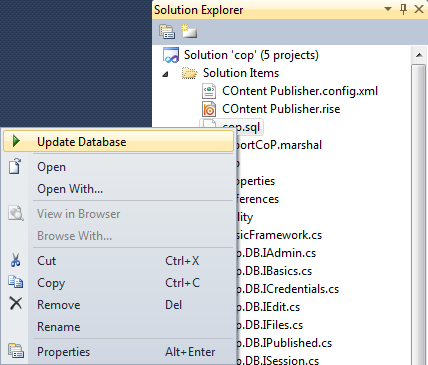The height and width of the screenshot is (365, 428).
Task: Click the COntent Publisher.config.xml file icon
Action: [209, 91]
